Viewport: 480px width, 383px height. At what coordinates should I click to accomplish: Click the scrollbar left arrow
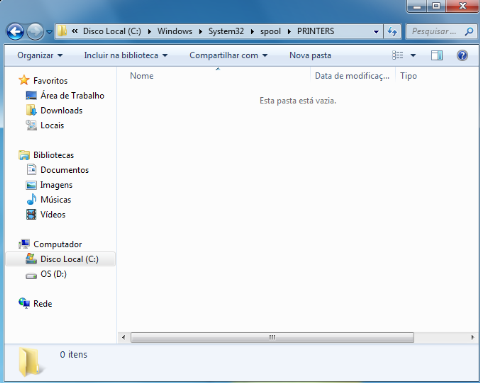click(124, 337)
